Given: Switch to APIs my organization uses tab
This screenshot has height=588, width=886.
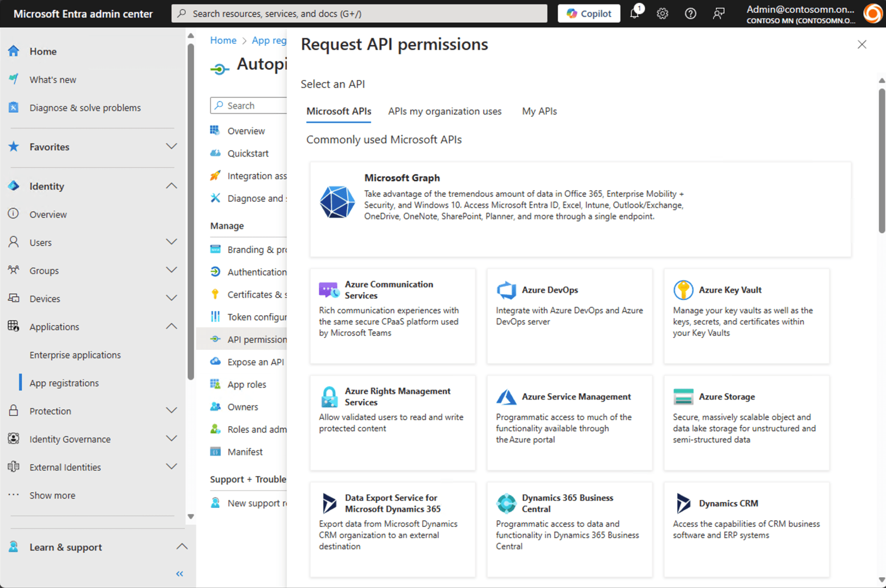Looking at the screenshot, I should (445, 111).
